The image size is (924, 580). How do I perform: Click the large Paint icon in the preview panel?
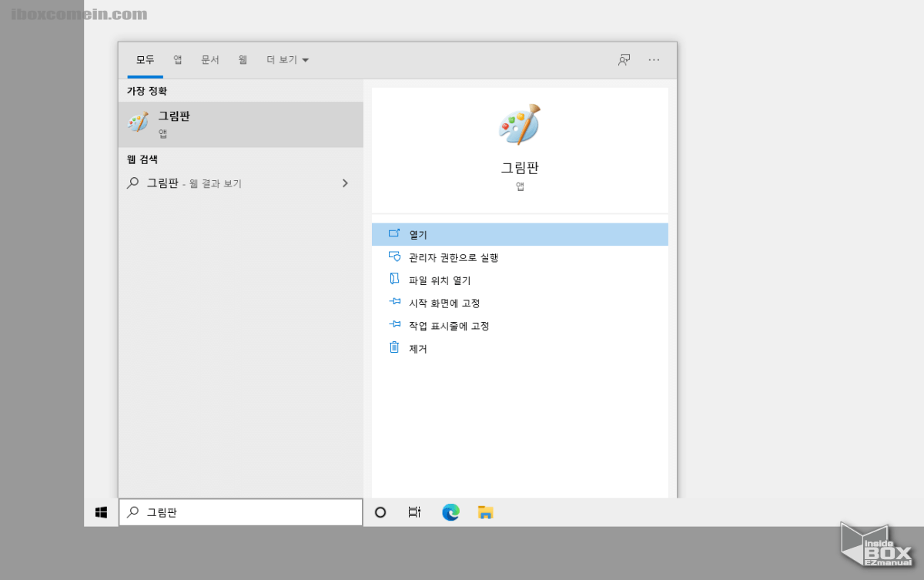click(520, 123)
